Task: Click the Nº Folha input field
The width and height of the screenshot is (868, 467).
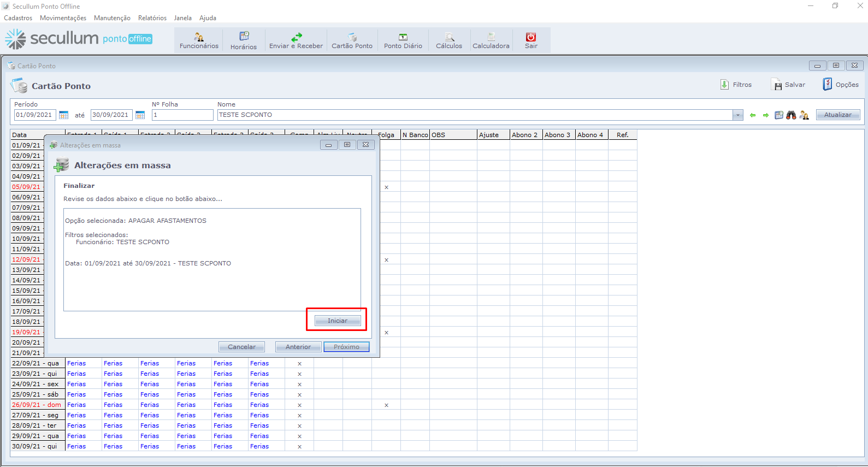Action: [x=182, y=115]
